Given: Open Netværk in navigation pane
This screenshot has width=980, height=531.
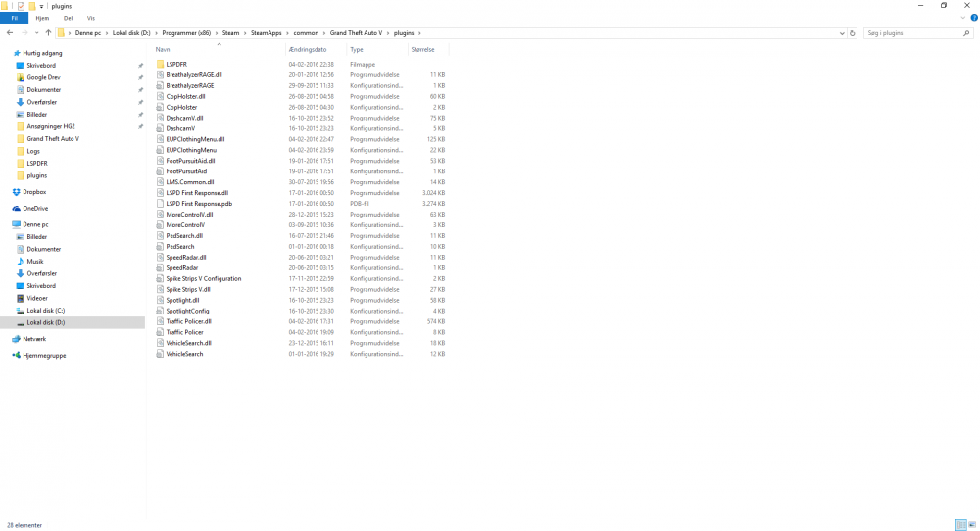Looking at the screenshot, I should pos(33,339).
